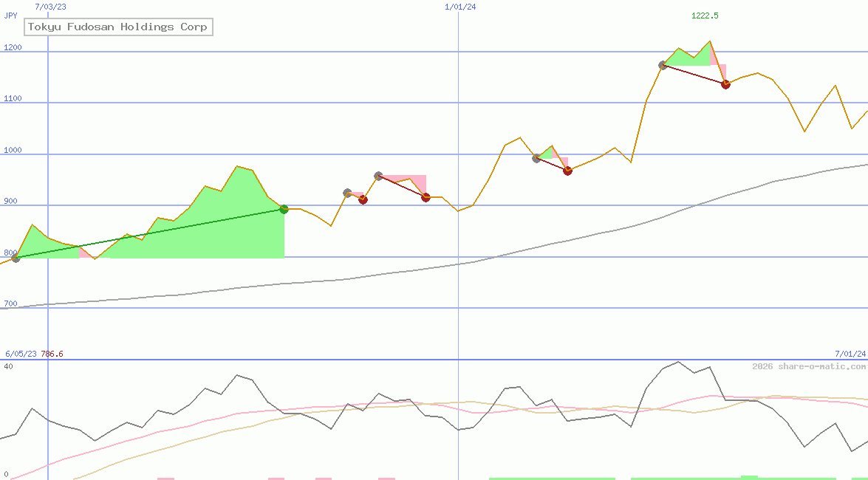Select the 7/03/23 date label
The height and width of the screenshot is (480, 868).
pos(49,7)
